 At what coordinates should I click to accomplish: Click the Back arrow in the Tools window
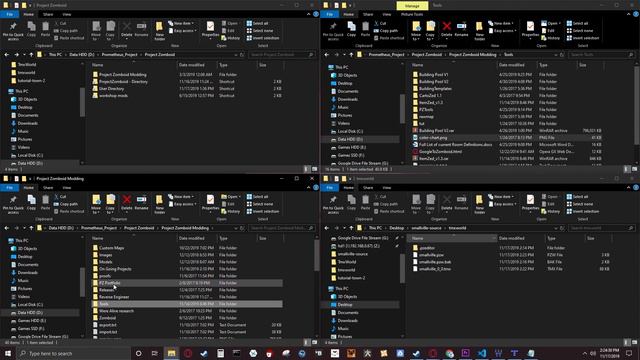click(x=327, y=55)
